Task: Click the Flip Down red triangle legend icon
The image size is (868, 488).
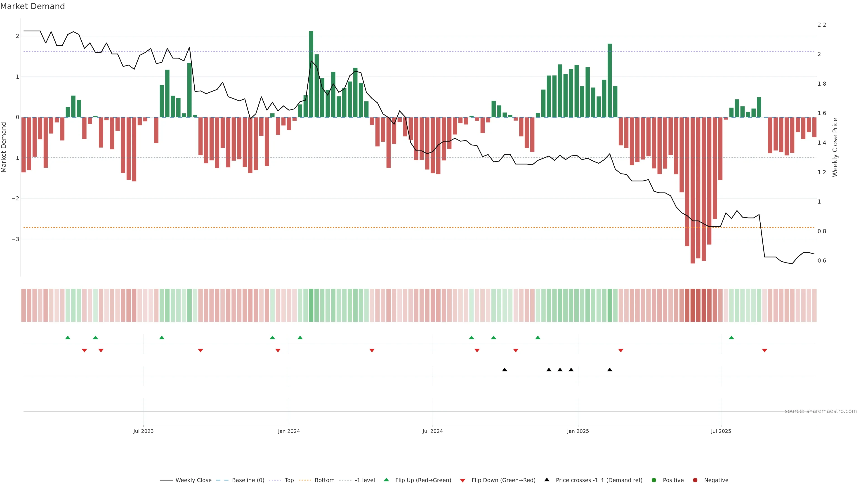Action: (463, 481)
